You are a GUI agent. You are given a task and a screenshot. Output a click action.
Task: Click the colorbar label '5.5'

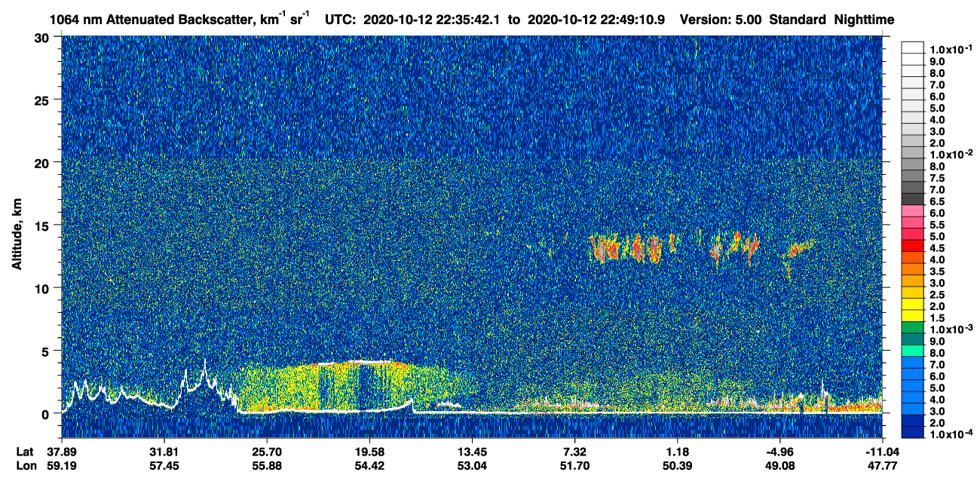[939, 225]
